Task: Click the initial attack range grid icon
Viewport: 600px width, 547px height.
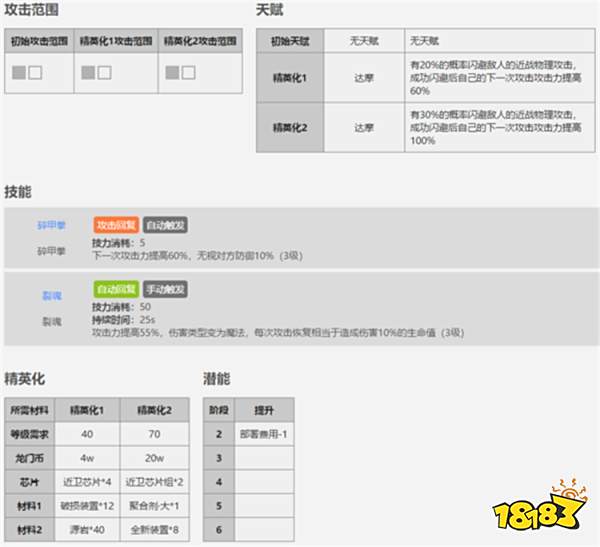Action: 27,73
